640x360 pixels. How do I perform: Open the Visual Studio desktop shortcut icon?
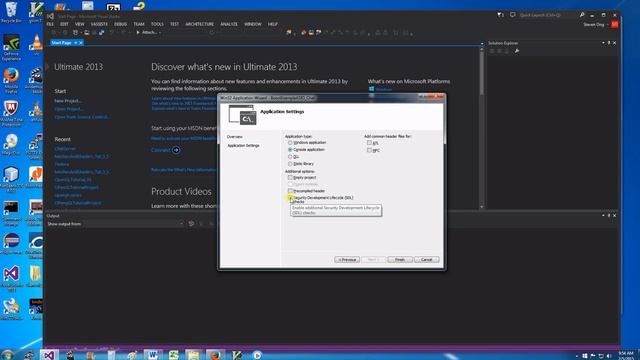11,278
